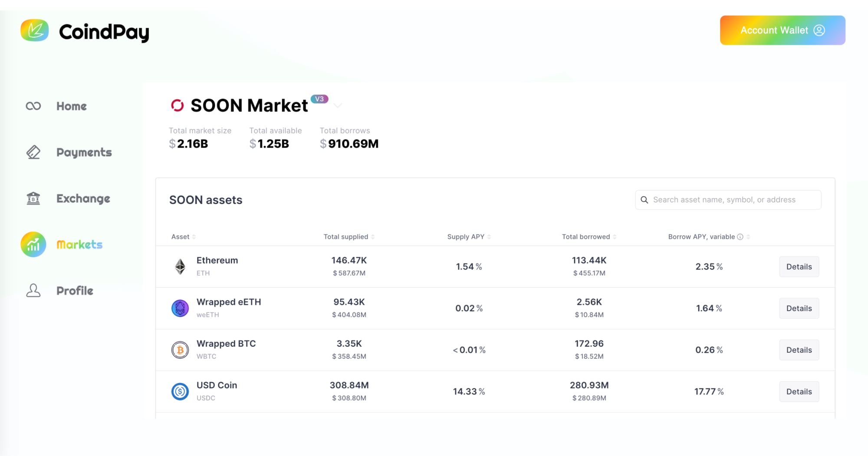
Task: Click the CoindPay leaf logo
Action: pyautogui.click(x=36, y=30)
